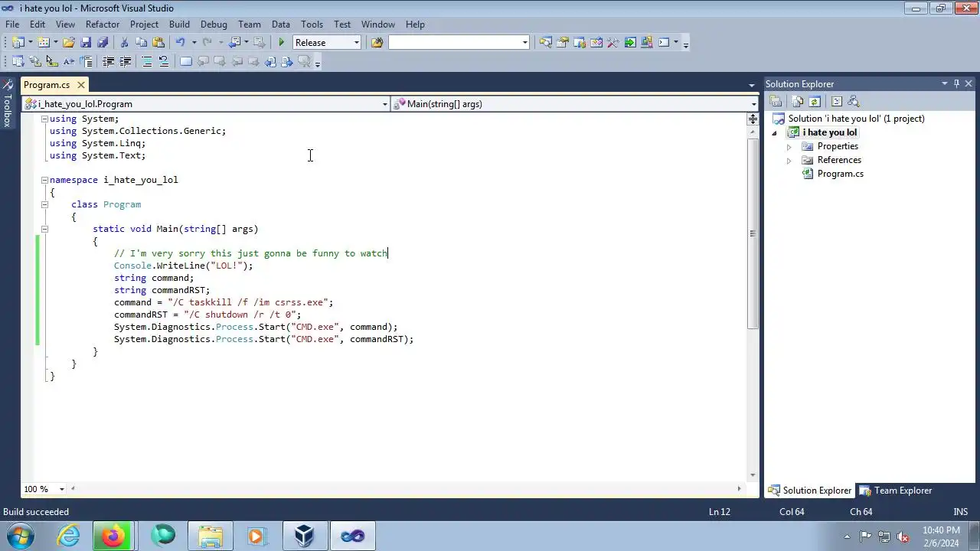Image resolution: width=980 pixels, height=551 pixels.
Task: Click the Open File folder icon
Action: (69, 43)
